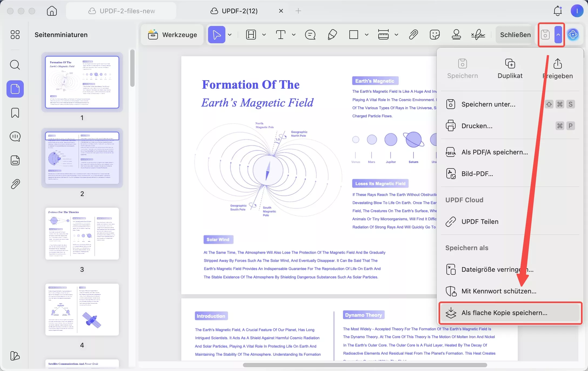Open the notification bell
This screenshot has width=588, height=371.
point(558,11)
